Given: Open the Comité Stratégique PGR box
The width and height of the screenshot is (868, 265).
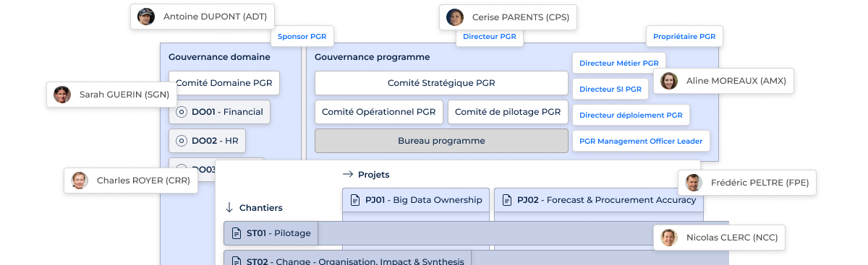Looking at the screenshot, I should tap(441, 83).
